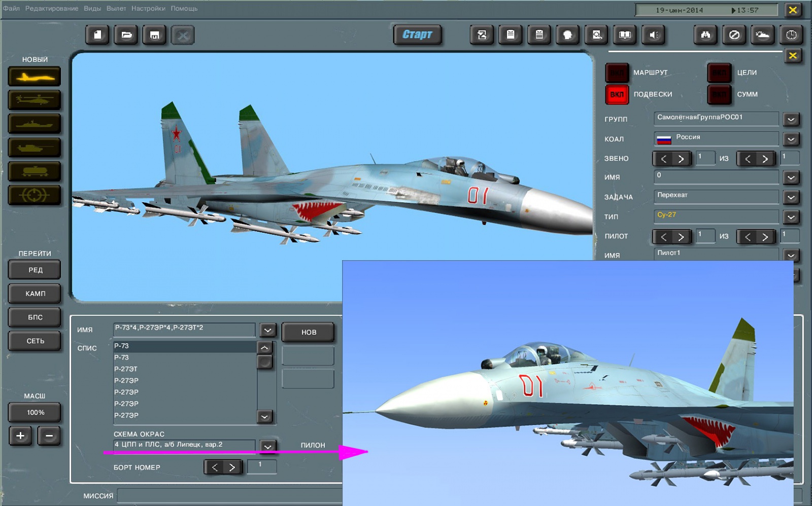Select the new tank vehicle icon

(x=35, y=148)
